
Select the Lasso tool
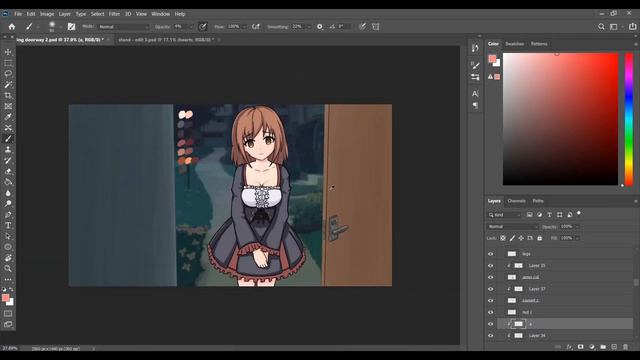click(8, 73)
